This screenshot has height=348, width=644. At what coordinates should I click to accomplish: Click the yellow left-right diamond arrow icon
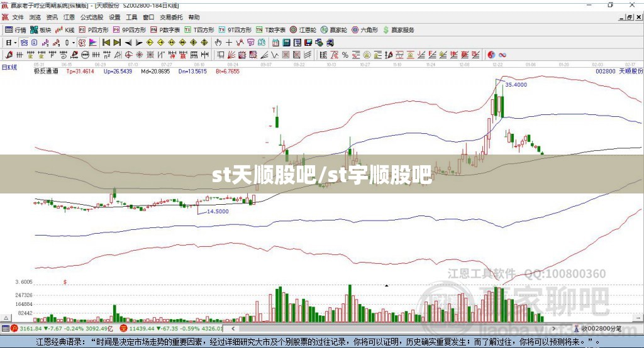point(172,42)
